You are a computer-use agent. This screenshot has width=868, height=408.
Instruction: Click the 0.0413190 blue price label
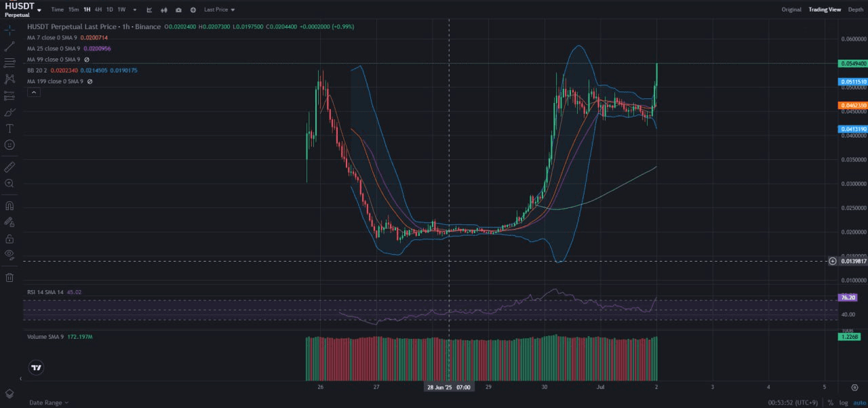tap(853, 129)
